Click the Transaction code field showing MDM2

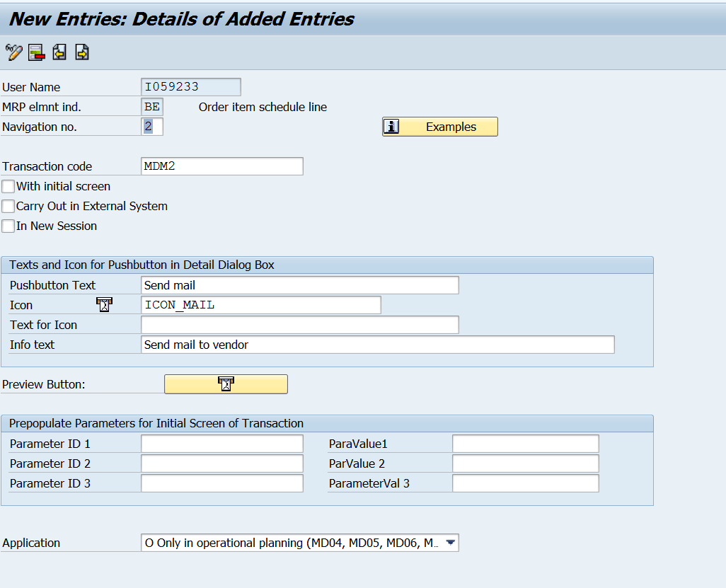(x=221, y=166)
